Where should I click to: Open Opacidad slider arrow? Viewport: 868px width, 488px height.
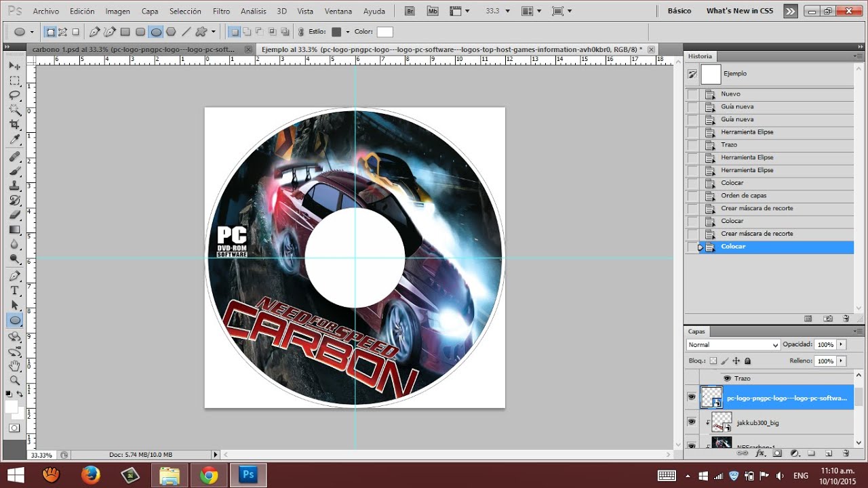[x=842, y=344]
